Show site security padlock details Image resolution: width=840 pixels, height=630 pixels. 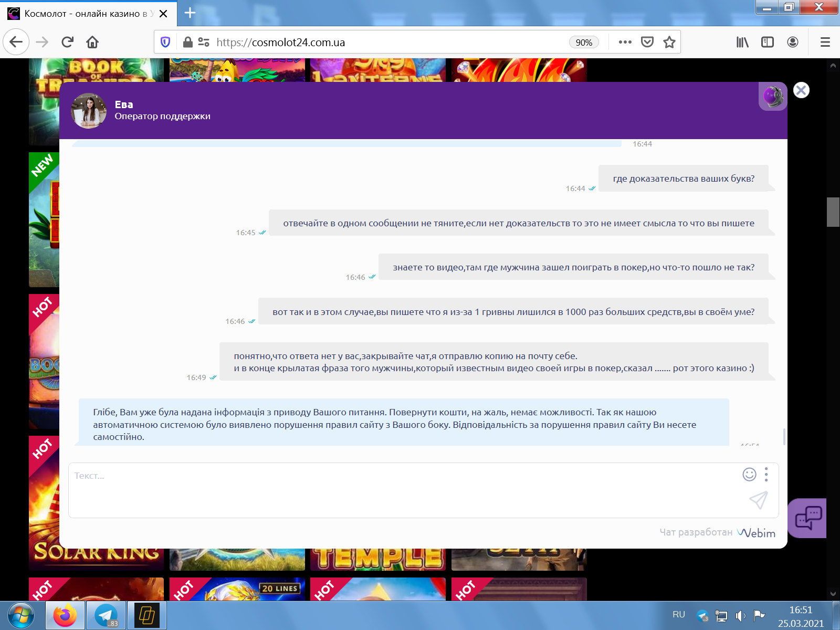(187, 42)
